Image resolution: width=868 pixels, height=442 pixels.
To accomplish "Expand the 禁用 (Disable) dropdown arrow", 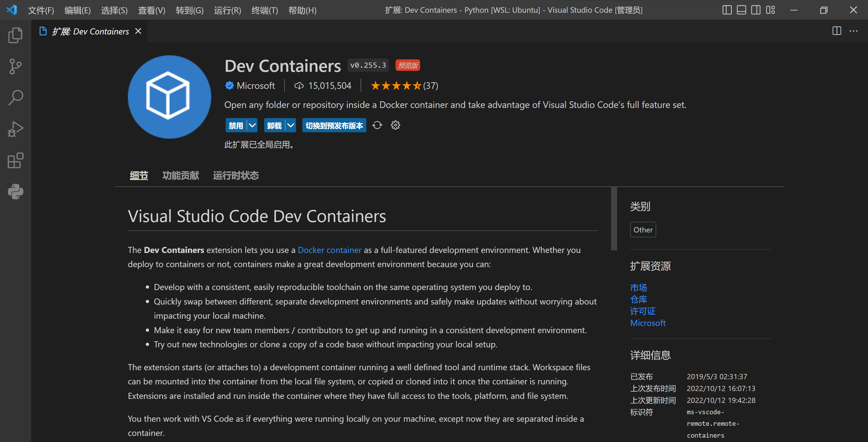I will click(x=252, y=125).
